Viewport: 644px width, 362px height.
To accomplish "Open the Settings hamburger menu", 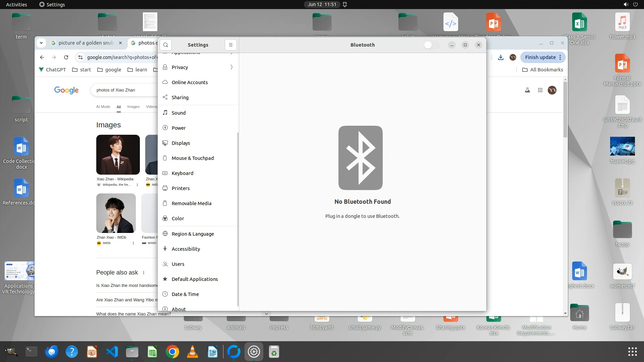I will click(x=230, y=45).
